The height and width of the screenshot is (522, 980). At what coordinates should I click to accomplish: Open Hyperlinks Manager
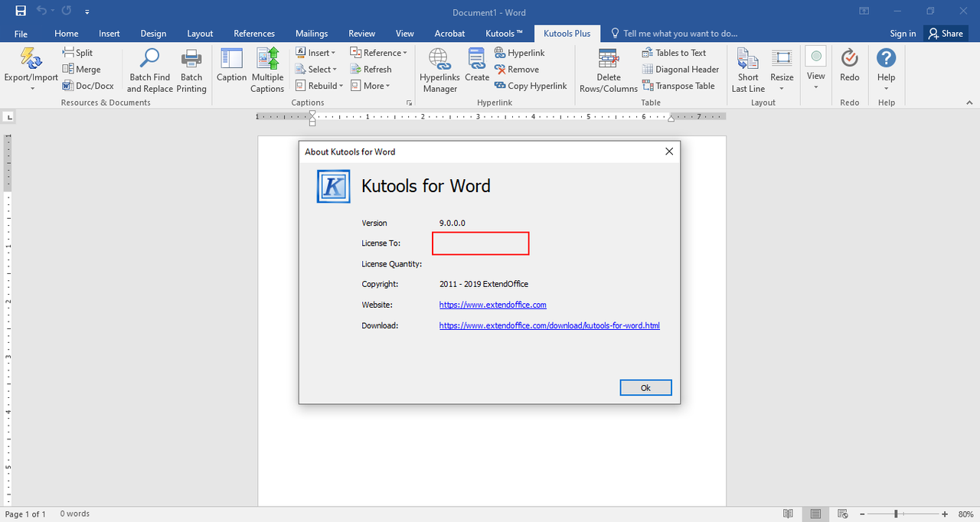(439, 70)
